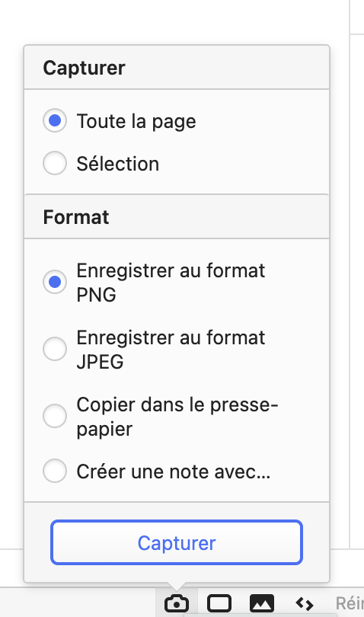Click the camera capture icon in status bar
Screen dimensions: 364x617
click(177, 603)
